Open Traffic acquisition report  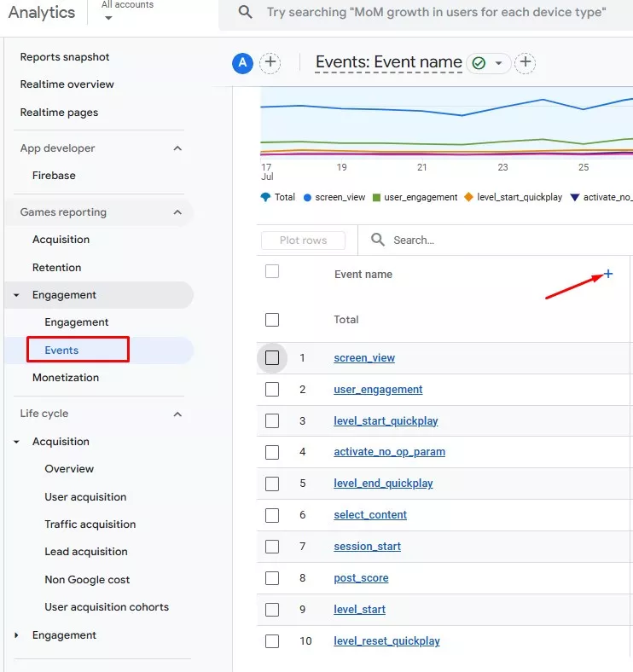[90, 524]
